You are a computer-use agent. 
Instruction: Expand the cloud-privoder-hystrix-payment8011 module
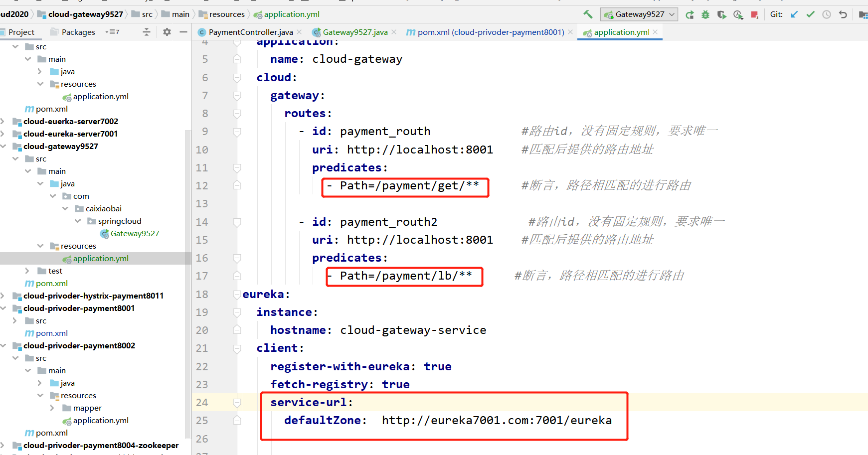(x=3, y=296)
